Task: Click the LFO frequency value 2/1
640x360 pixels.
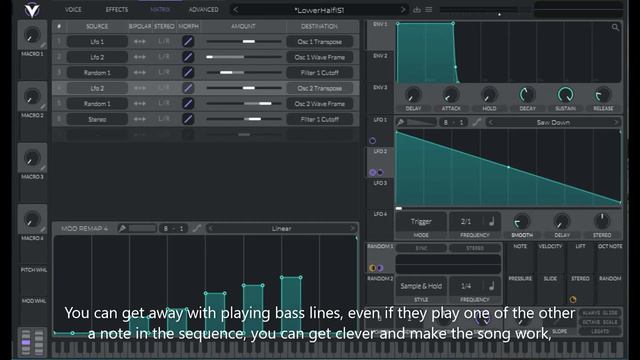Action: click(466, 222)
